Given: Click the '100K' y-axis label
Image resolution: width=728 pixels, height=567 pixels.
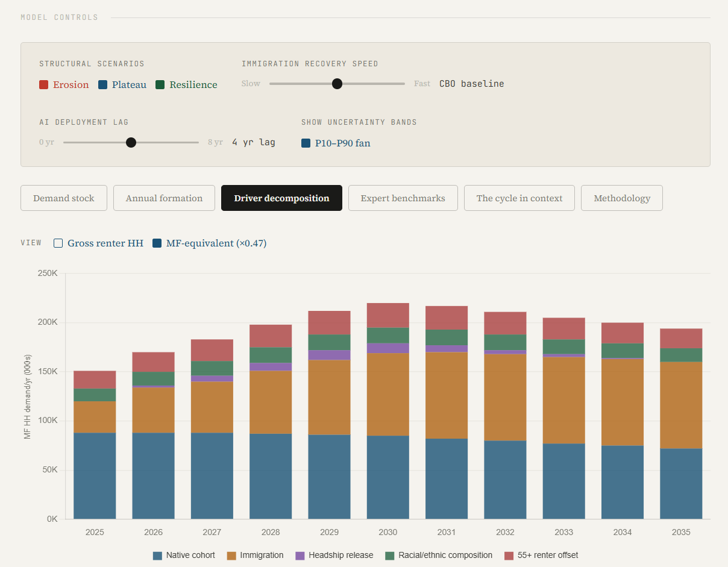Looking at the screenshot, I should click(48, 421).
